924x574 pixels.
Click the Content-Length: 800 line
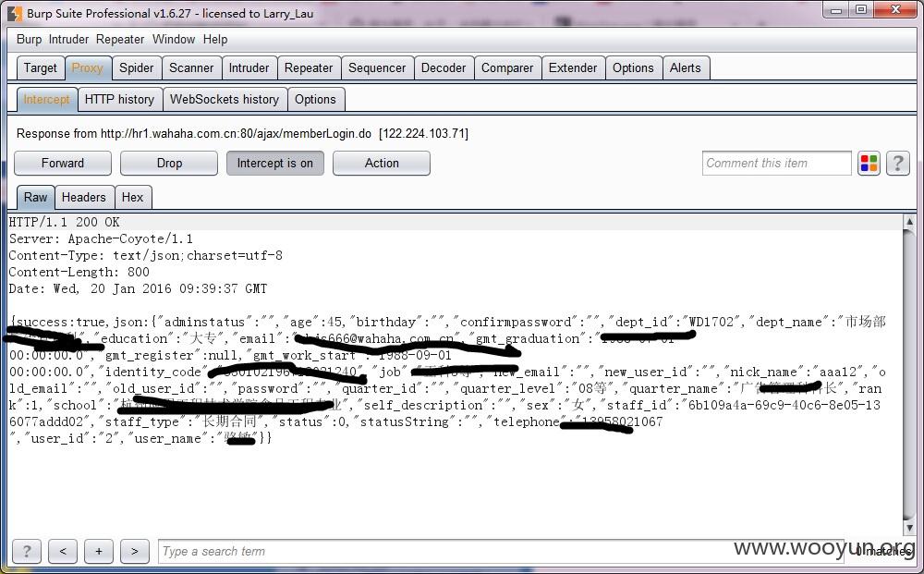(79, 272)
